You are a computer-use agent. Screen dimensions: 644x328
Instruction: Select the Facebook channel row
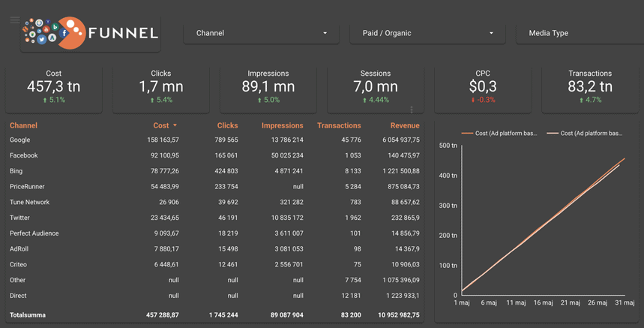click(24, 155)
